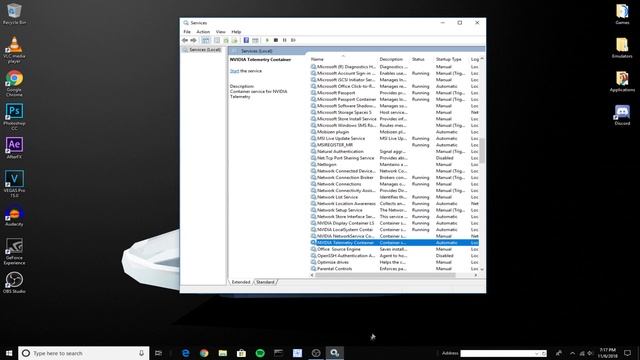Click the Start the service link
Screen dimensions: 640x360
(x=234, y=71)
